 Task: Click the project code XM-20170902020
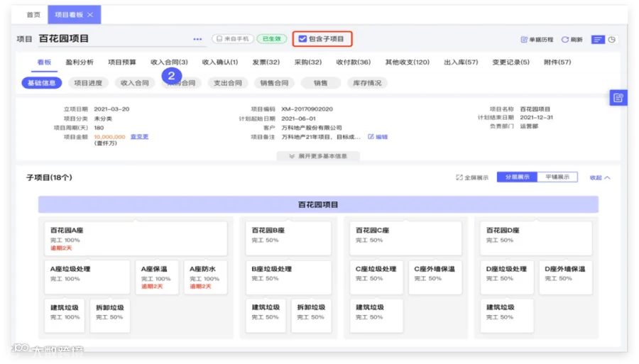pyautogui.click(x=307, y=109)
